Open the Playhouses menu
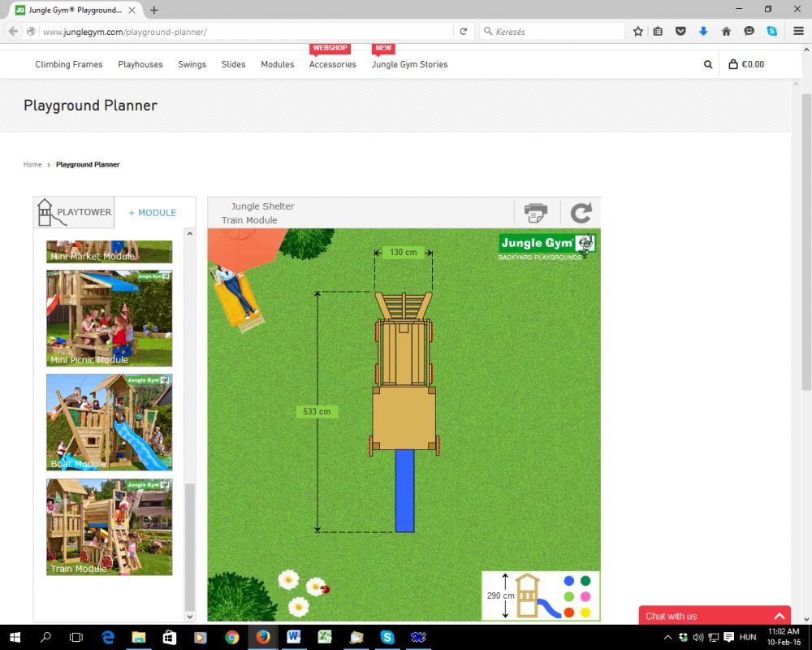This screenshot has width=812, height=650. 140,64
